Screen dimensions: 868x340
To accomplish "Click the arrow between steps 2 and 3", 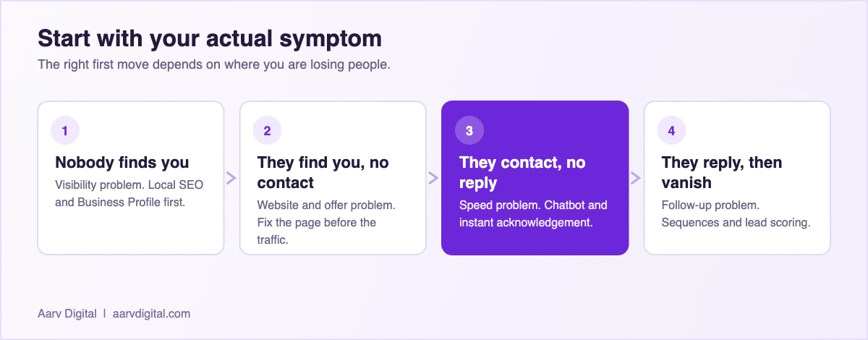I will click(x=433, y=178).
